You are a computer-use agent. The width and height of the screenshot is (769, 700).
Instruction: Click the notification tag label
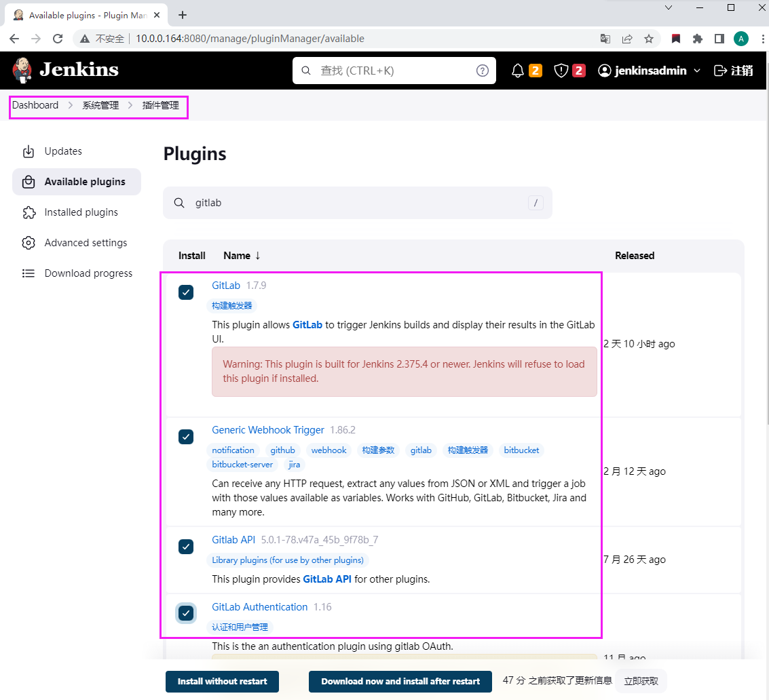(233, 450)
